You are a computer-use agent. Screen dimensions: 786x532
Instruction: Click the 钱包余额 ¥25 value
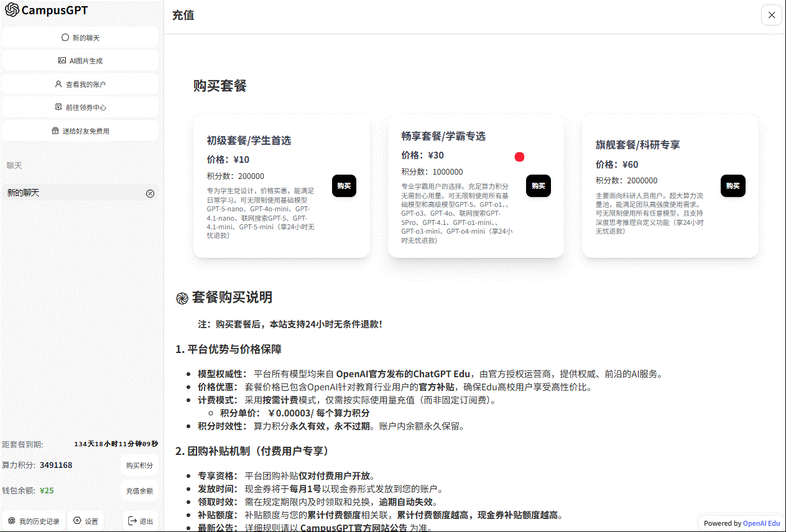click(47, 491)
